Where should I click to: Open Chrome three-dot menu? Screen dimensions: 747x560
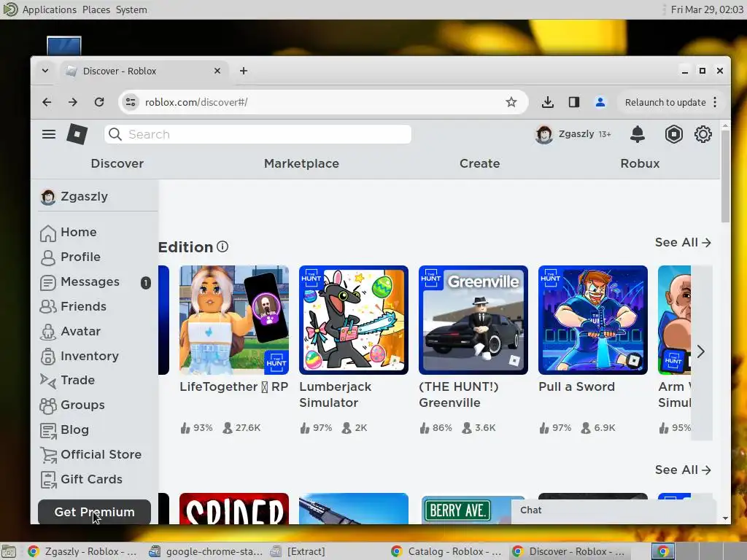tap(715, 102)
